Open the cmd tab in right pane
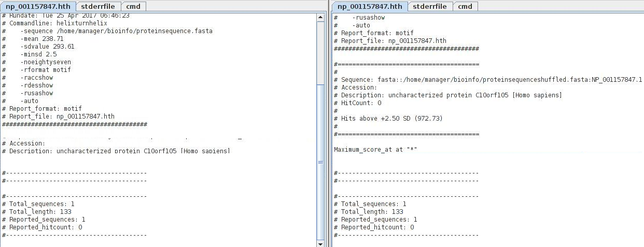The image size is (644, 247). click(466, 6)
